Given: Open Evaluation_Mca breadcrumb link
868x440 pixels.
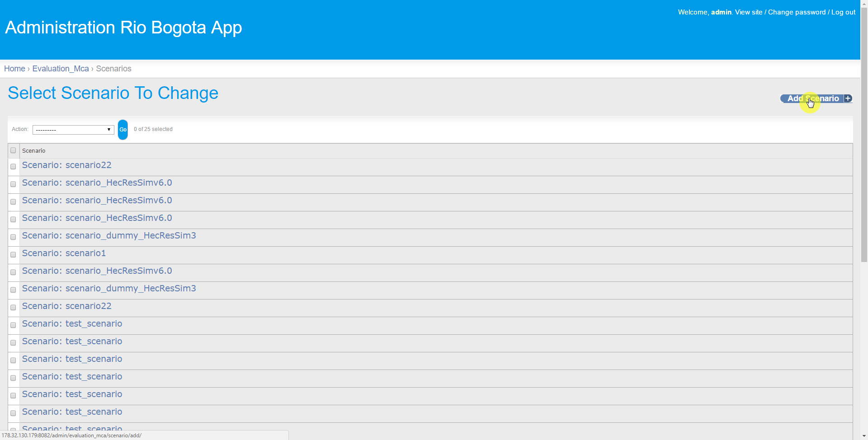Looking at the screenshot, I should (61, 69).
